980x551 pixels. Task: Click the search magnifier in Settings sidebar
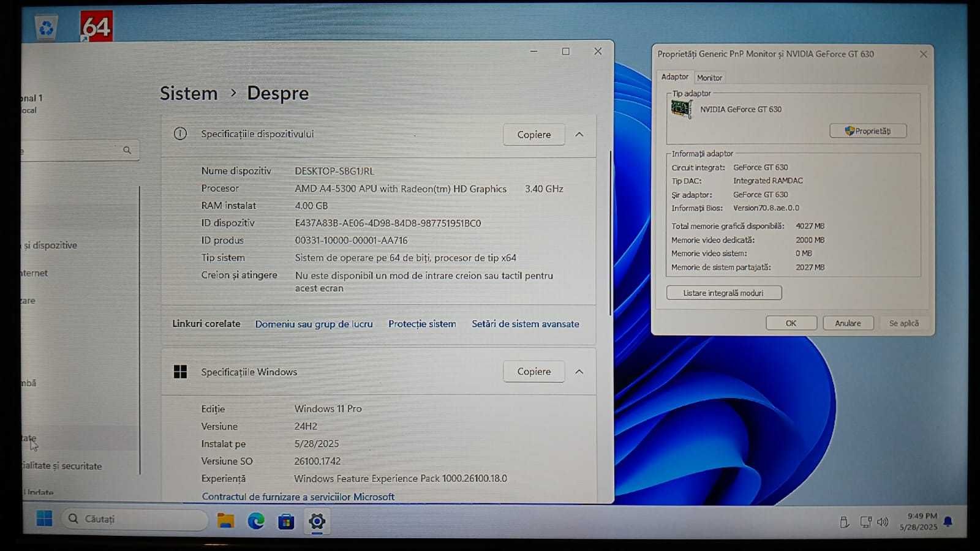pos(127,150)
